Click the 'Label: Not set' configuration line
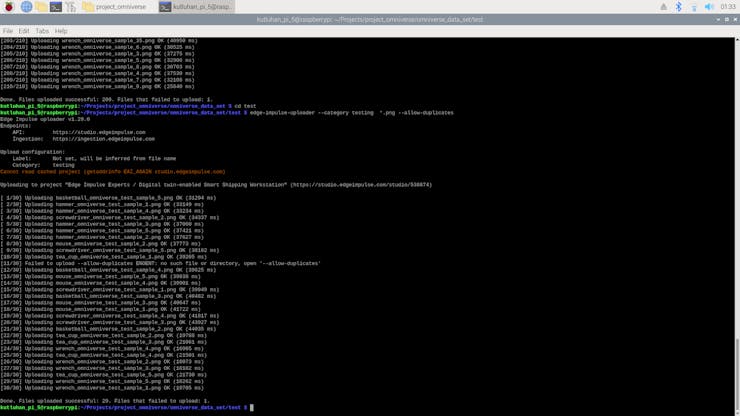Screen dimensions: 740x416 click(x=94, y=159)
